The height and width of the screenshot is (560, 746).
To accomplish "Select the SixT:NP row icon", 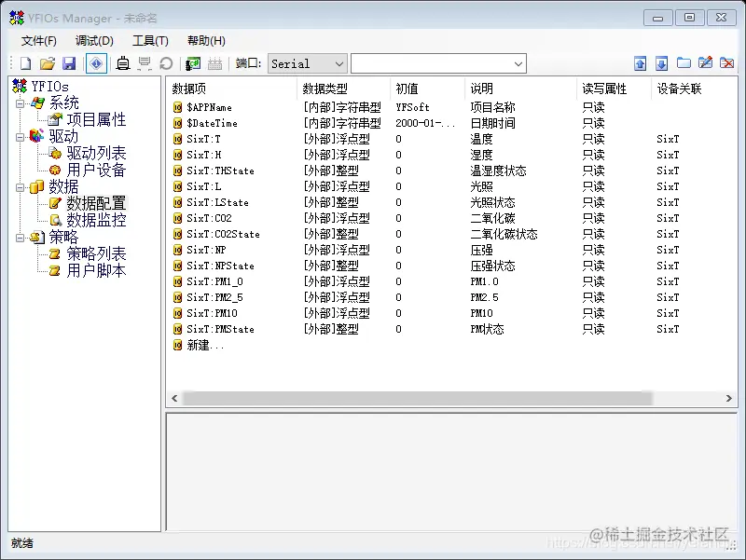I will [x=177, y=250].
